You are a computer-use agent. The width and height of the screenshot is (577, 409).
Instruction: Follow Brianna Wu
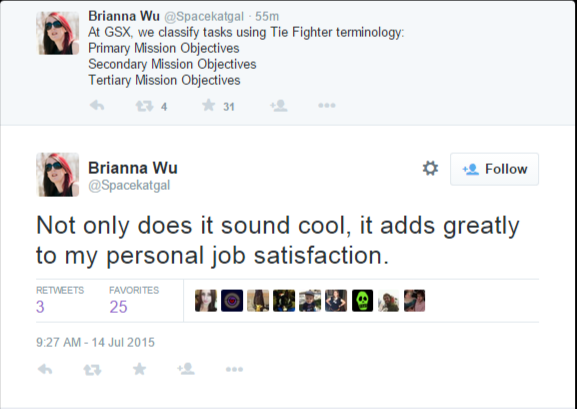(494, 169)
